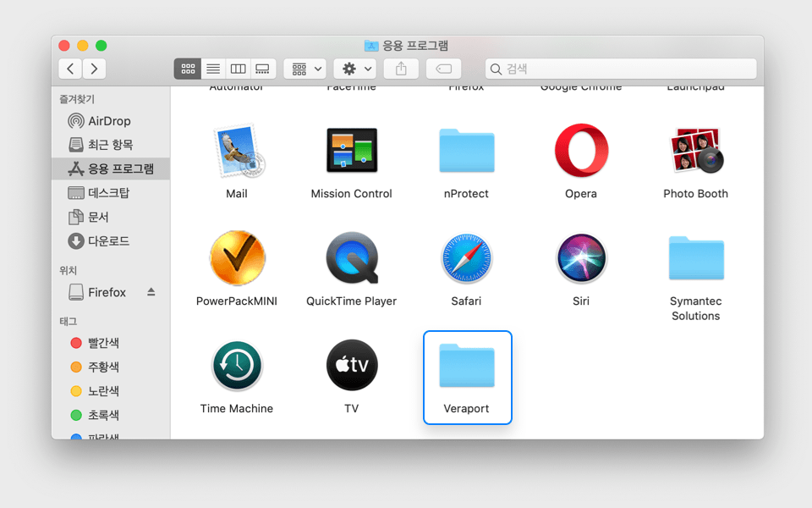Open the gear action menu dropdown
812x508 pixels.
tap(354, 69)
